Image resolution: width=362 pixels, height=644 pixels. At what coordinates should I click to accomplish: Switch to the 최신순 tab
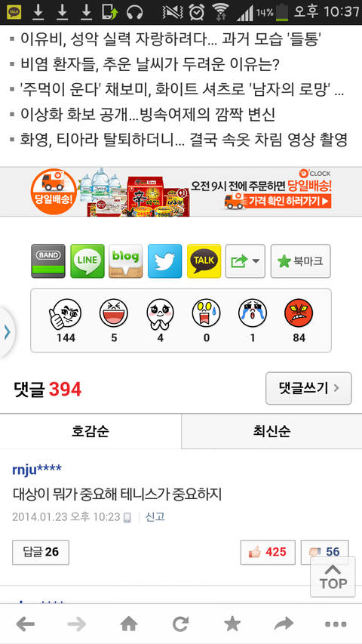click(x=271, y=432)
